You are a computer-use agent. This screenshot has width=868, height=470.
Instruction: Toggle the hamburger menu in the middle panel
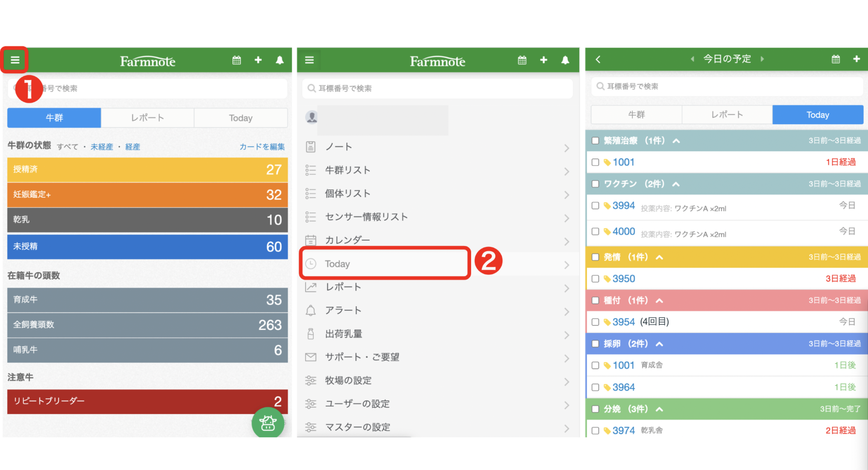pyautogui.click(x=309, y=60)
